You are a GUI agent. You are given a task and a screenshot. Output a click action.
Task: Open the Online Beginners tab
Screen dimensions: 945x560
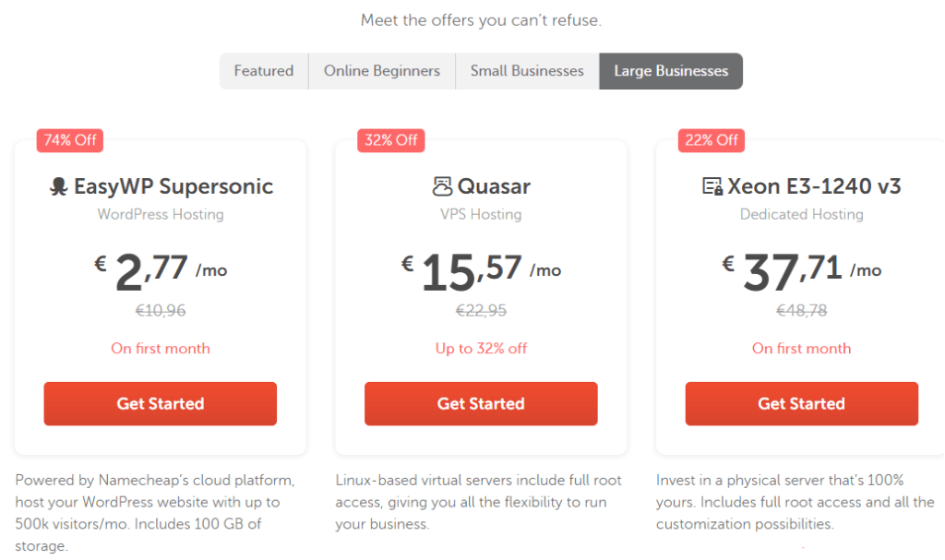pos(382,71)
